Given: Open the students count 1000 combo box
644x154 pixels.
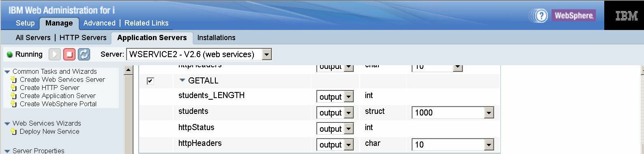Looking at the screenshot, I should 453,113.
